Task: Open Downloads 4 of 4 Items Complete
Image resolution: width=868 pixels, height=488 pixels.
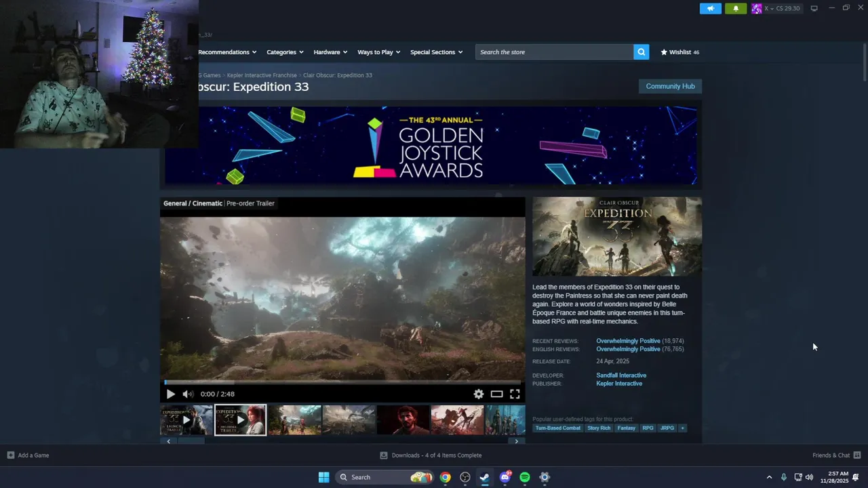Action: pos(431,455)
